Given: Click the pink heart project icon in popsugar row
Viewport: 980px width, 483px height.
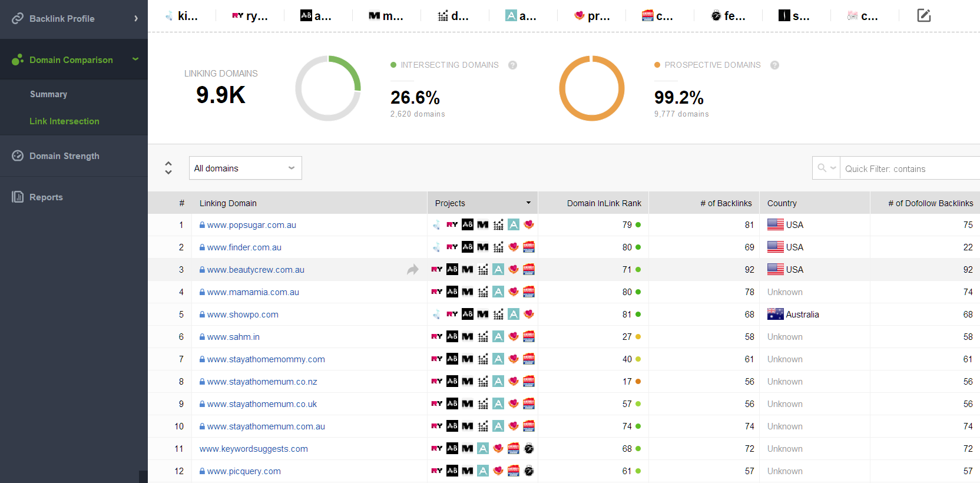Looking at the screenshot, I should coord(529,224).
